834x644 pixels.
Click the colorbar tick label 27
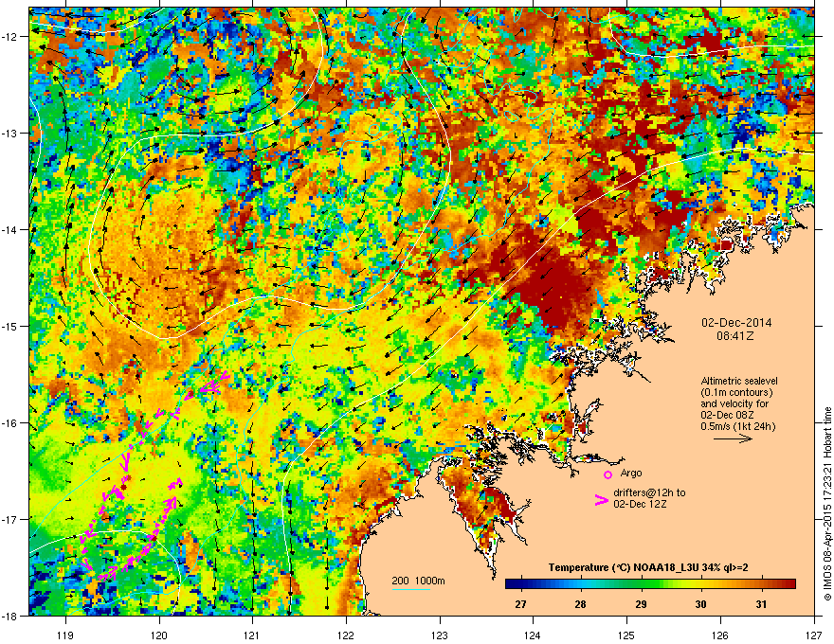point(520,604)
